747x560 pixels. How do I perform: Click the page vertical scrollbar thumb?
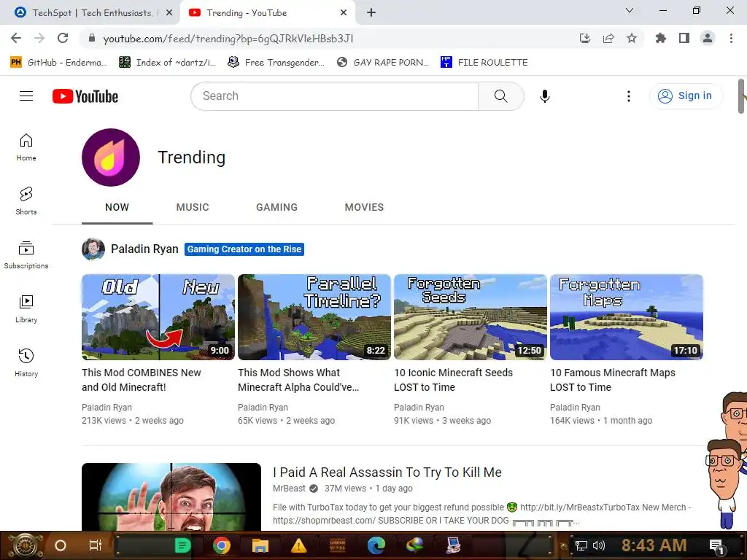741,96
